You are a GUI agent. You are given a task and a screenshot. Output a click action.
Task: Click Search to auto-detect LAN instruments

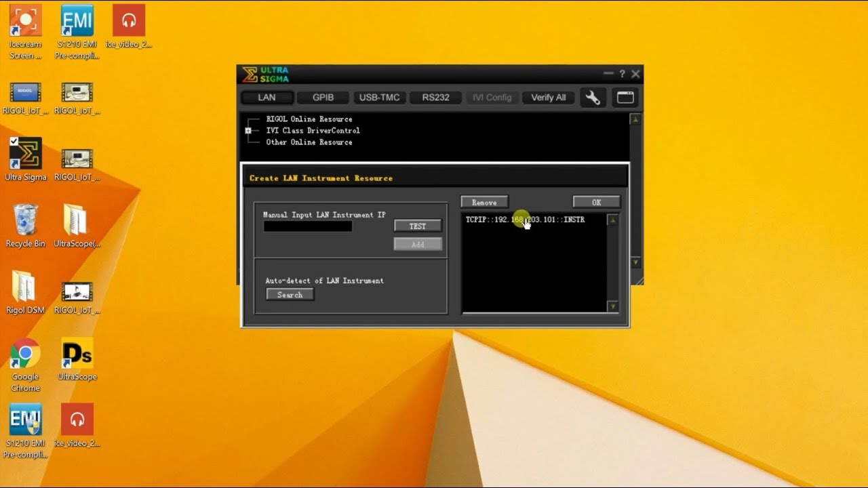[x=290, y=295]
